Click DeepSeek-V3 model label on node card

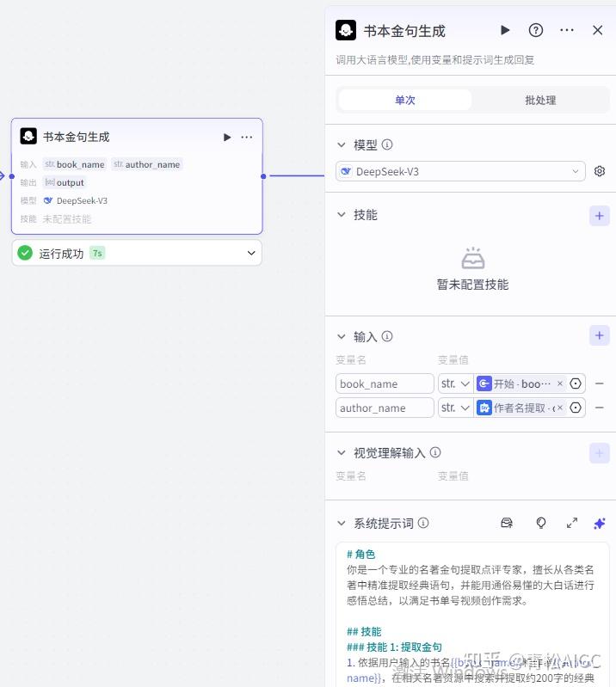click(82, 200)
